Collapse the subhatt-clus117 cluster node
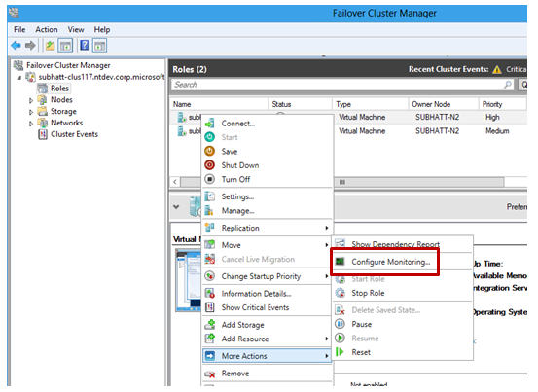Screen dimensions: 538x392 pyautogui.click(x=19, y=78)
